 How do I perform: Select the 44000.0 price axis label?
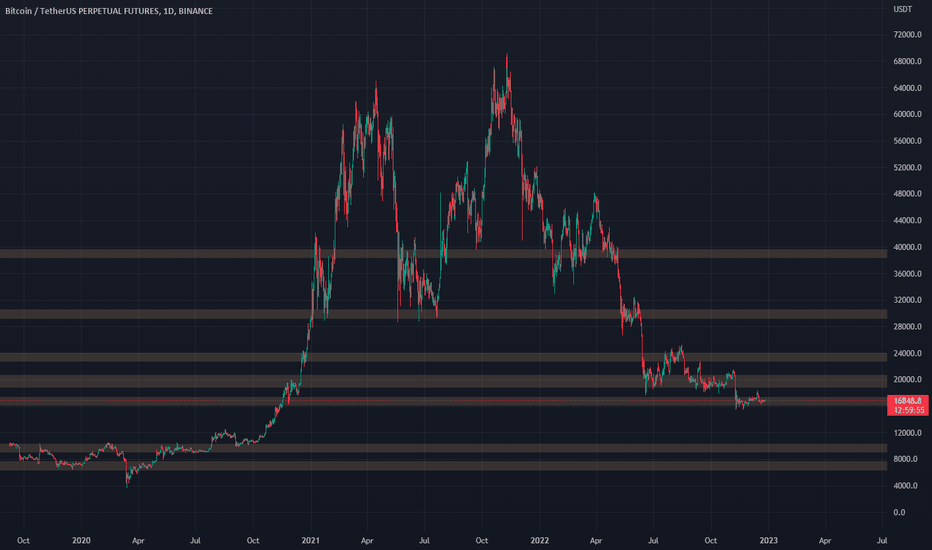[907, 221]
